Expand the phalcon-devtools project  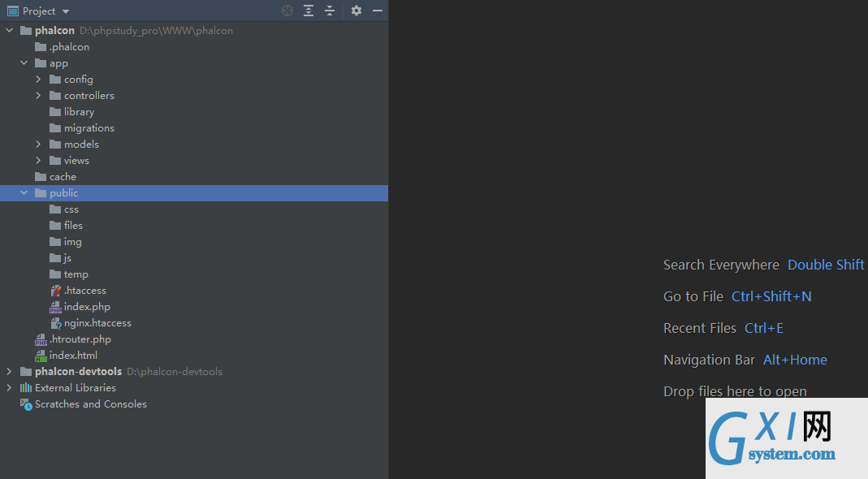point(10,372)
